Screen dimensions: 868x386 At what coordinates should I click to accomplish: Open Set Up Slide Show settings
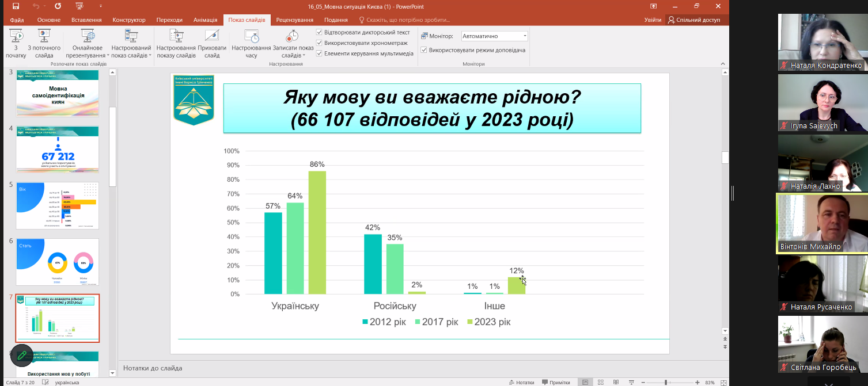pyautogui.click(x=177, y=43)
